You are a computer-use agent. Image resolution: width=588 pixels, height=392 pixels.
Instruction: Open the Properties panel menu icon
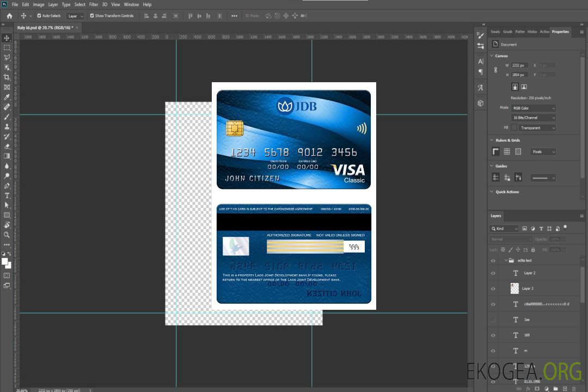(581, 32)
